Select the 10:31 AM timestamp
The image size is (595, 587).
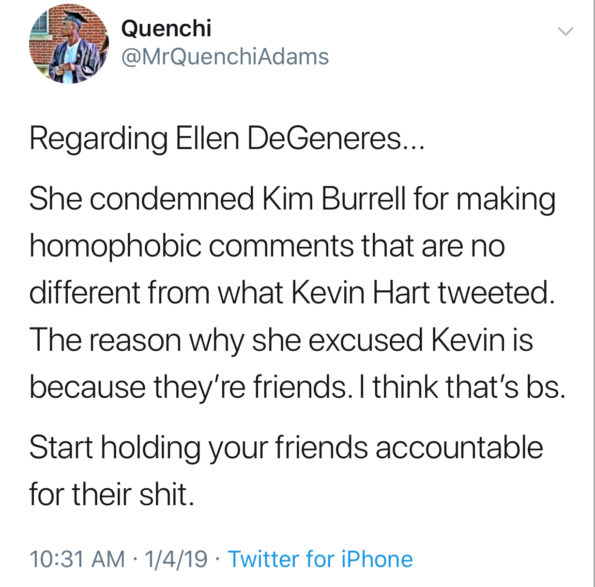(77, 559)
